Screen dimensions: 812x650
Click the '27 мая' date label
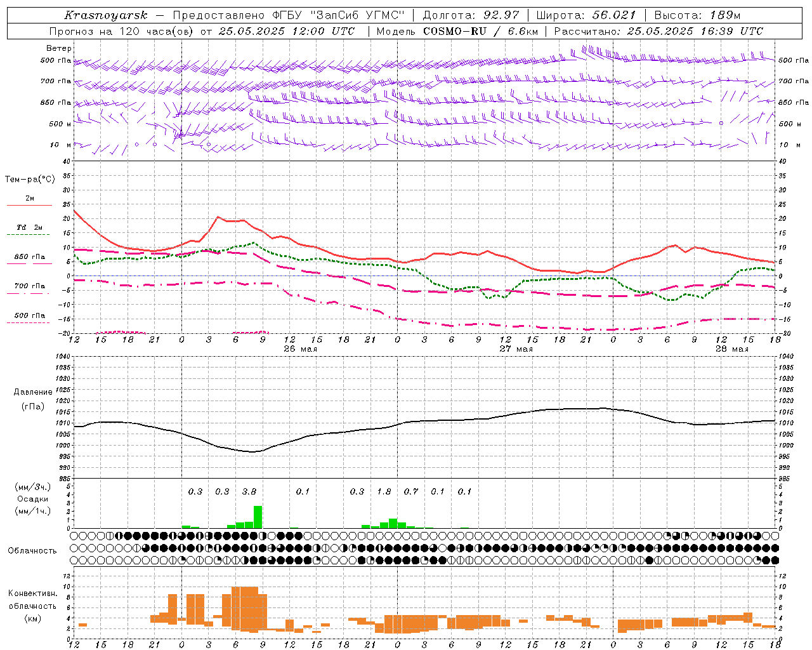point(516,349)
